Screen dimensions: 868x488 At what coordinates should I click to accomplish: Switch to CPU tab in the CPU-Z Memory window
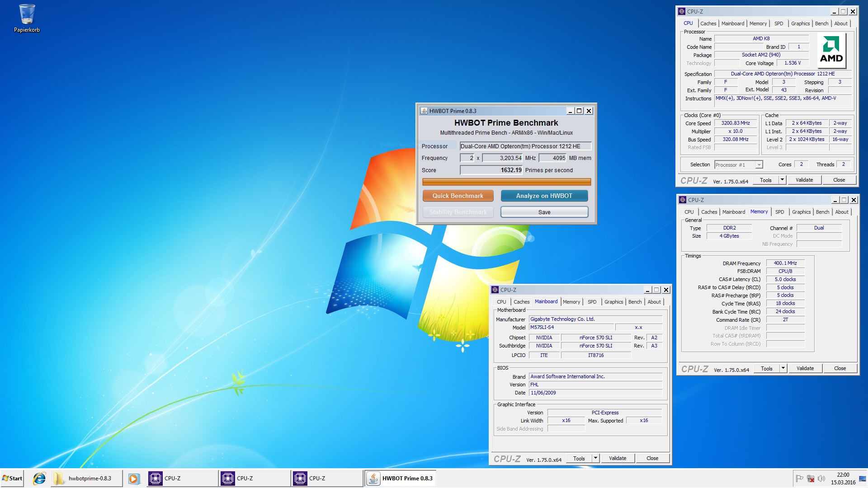click(689, 212)
